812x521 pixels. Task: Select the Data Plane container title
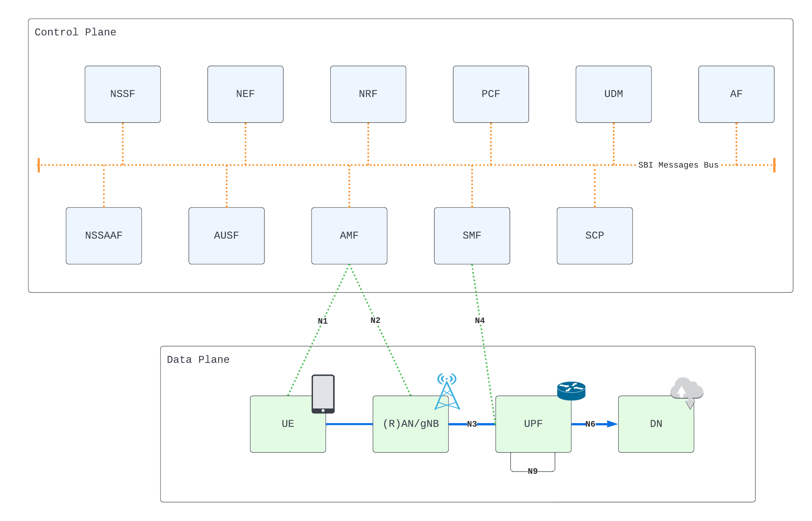tap(198, 360)
